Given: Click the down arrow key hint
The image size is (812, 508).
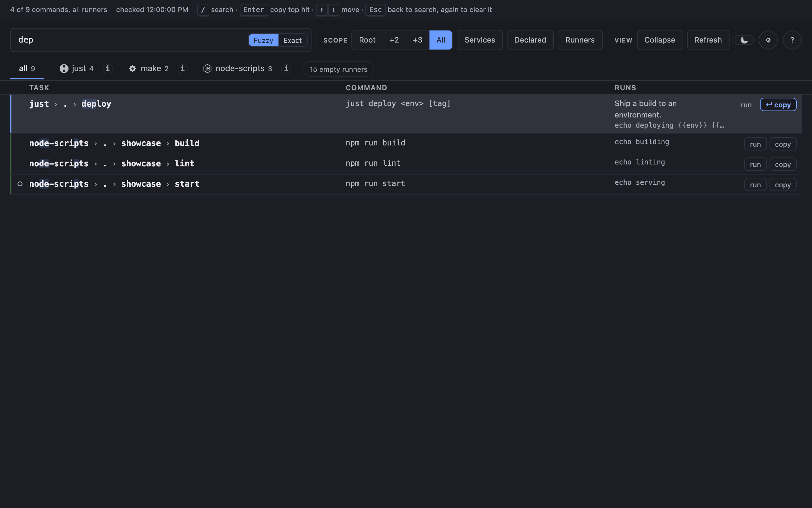Looking at the screenshot, I should click(333, 10).
